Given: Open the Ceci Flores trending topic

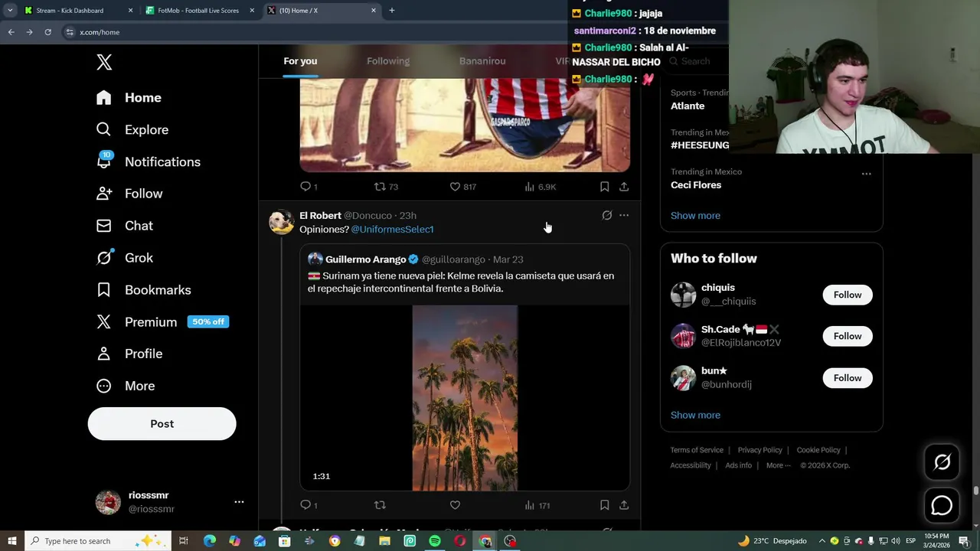Looking at the screenshot, I should point(696,185).
